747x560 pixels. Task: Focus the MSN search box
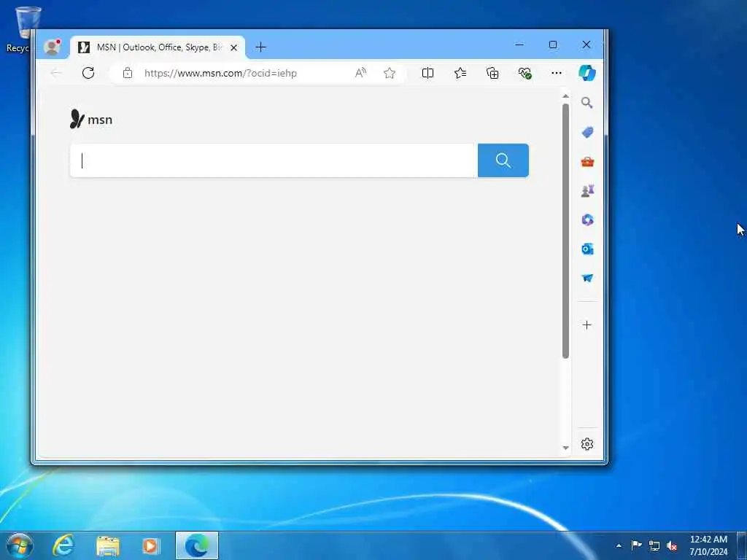tap(274, 160)
